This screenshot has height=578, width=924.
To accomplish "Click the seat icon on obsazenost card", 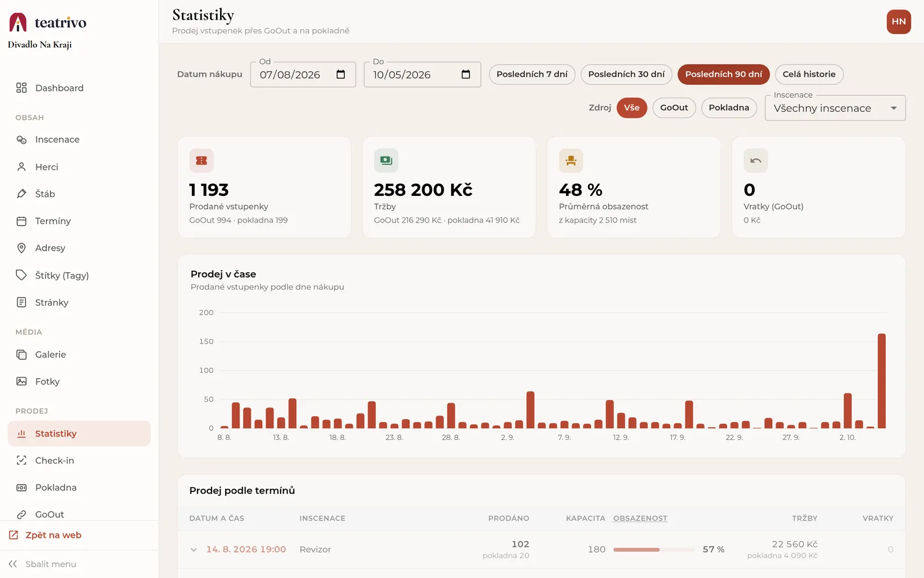I will click(571, 161).
